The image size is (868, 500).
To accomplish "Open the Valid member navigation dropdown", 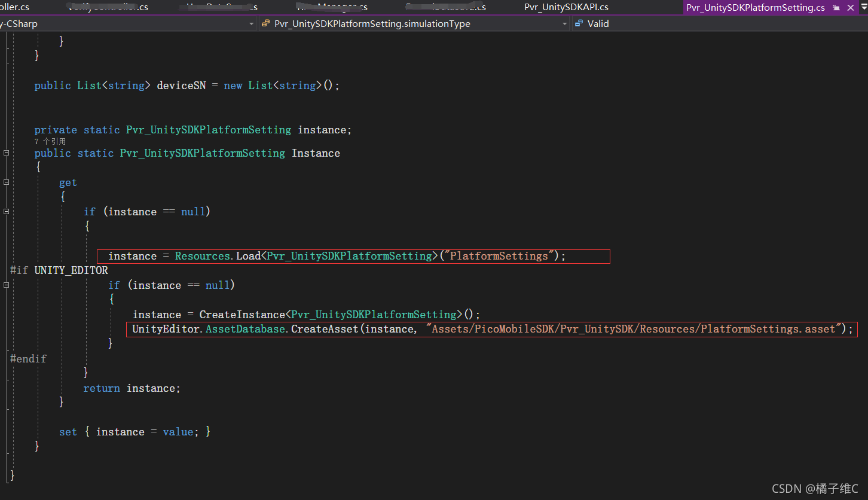I will click(x=719, y=24).
